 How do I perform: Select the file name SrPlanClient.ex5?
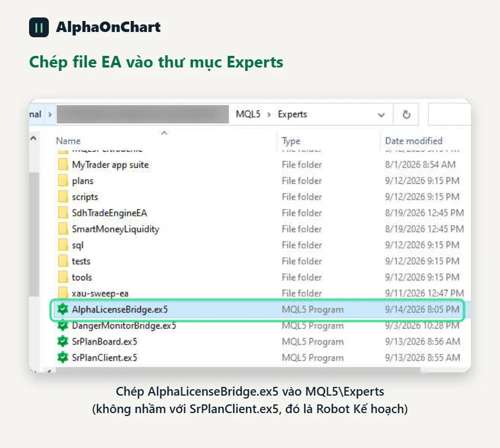104,358
